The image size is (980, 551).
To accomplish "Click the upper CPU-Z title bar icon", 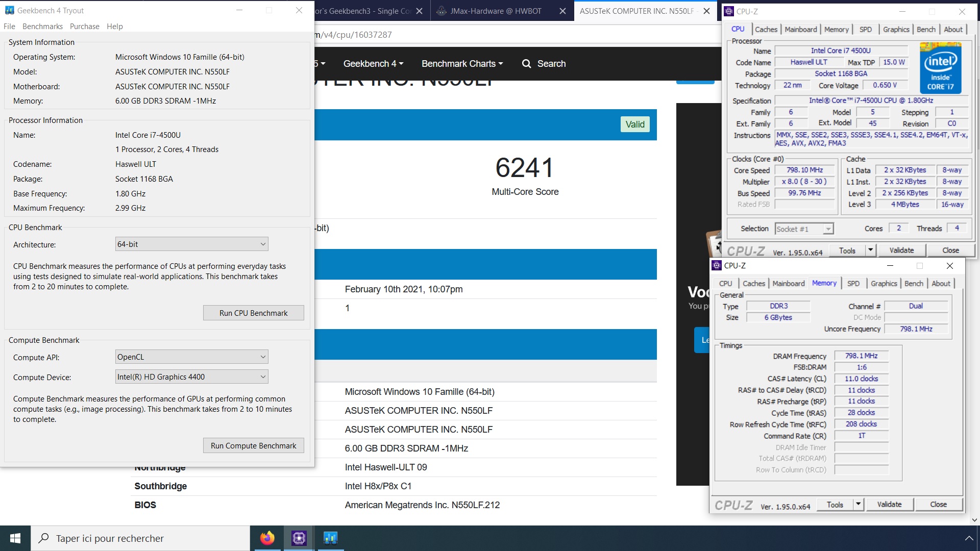I will point(729,11).
